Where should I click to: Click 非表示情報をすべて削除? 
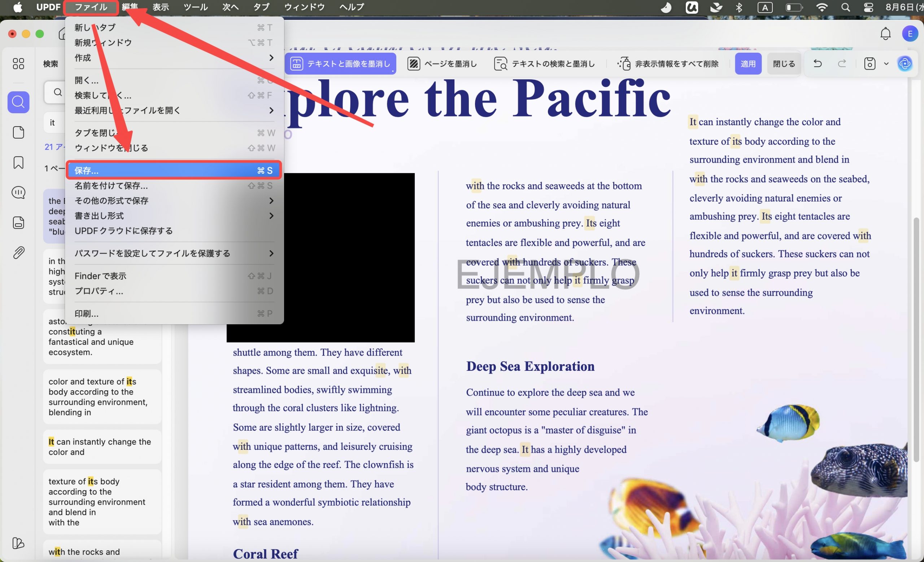coord(667,64)
